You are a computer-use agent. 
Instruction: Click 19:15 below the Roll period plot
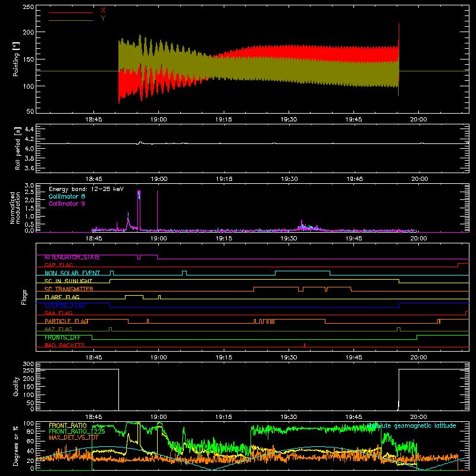click(x=224, y=179)
